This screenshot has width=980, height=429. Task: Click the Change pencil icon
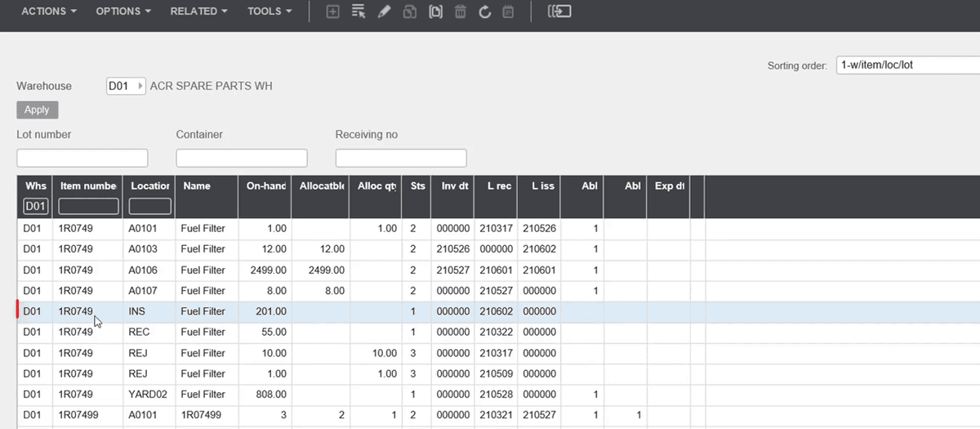tap(384, 11)
